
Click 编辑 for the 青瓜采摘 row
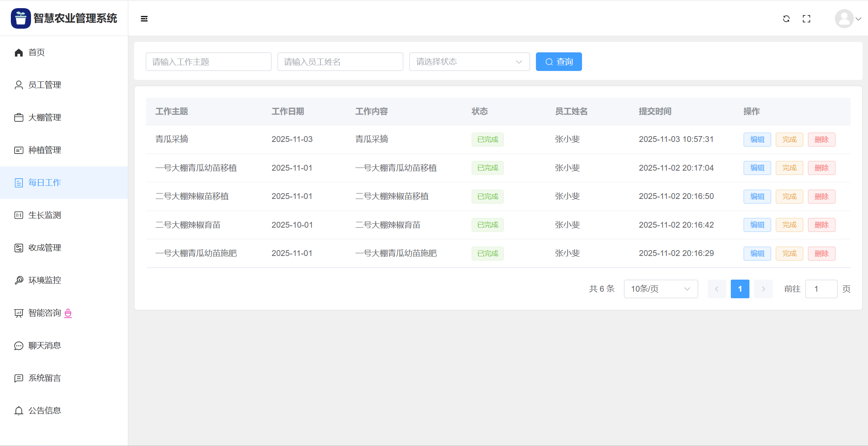click(x=757, y=140)
